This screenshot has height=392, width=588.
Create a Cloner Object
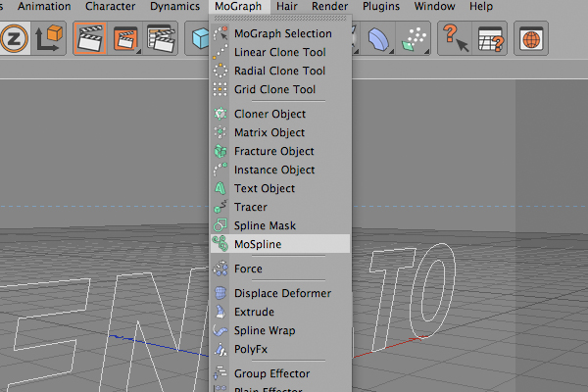coord(280,114)
